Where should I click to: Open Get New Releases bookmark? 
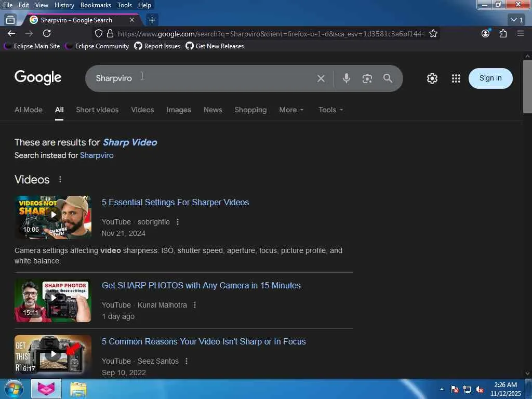coord(215,46)
